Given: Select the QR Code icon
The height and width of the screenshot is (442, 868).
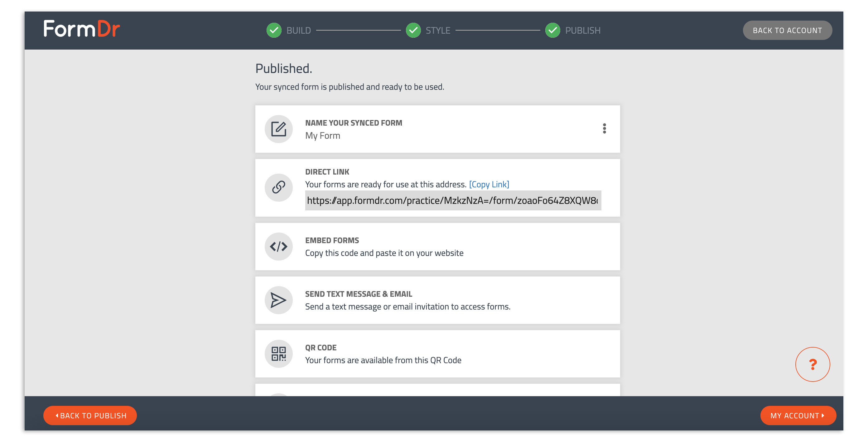Looking at the screenshot, I should tap(278, 353).
